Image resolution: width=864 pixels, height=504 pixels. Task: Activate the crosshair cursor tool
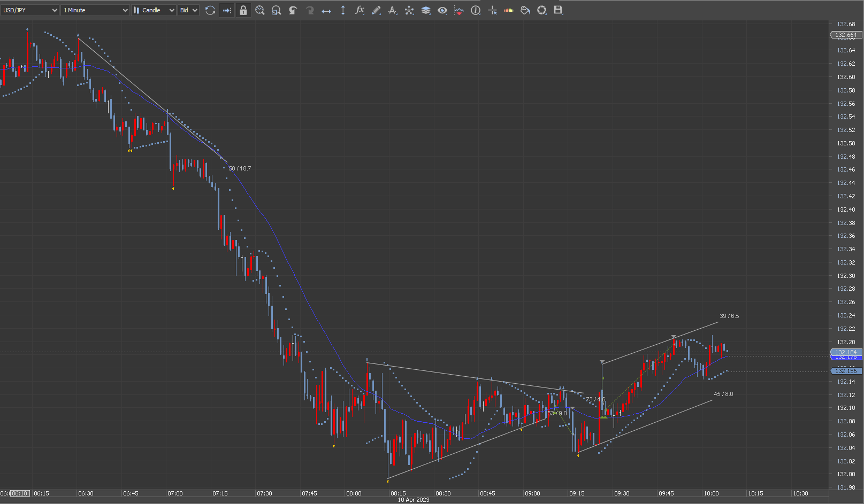492,10
